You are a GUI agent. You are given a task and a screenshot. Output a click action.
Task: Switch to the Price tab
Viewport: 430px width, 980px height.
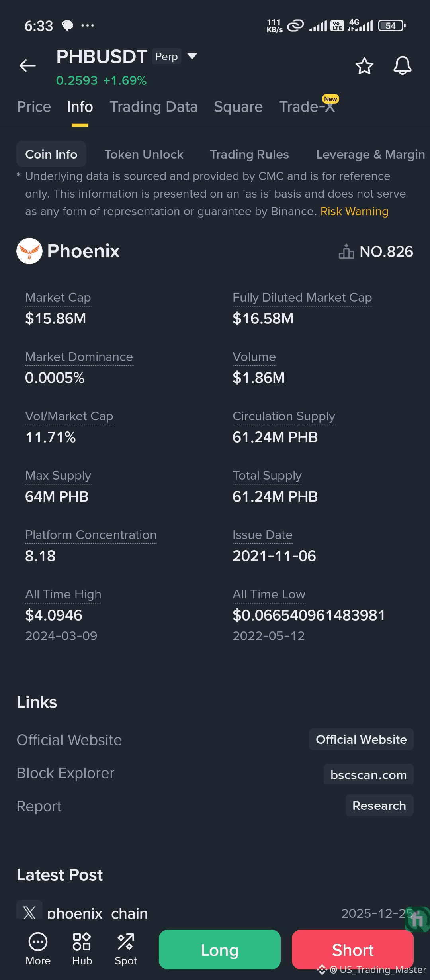point(34,107)
